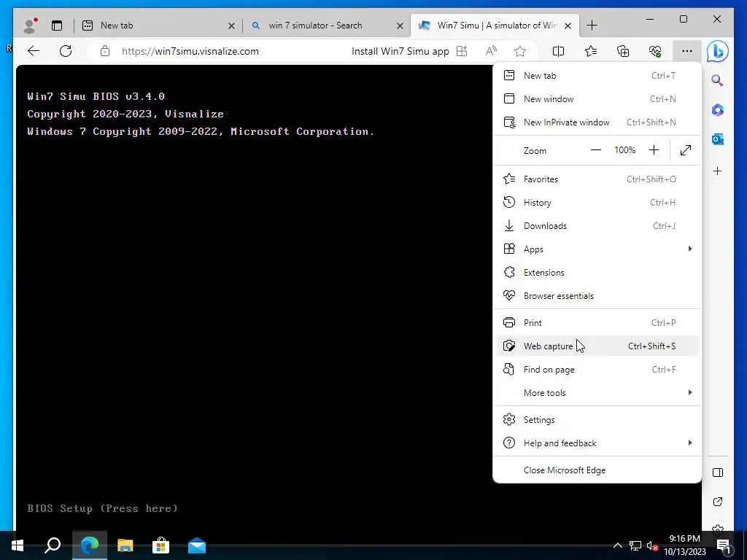The height and width of the screenshot is (560, 747).
Task: Select New tab menu entry
Action: (x=597, y=76)
